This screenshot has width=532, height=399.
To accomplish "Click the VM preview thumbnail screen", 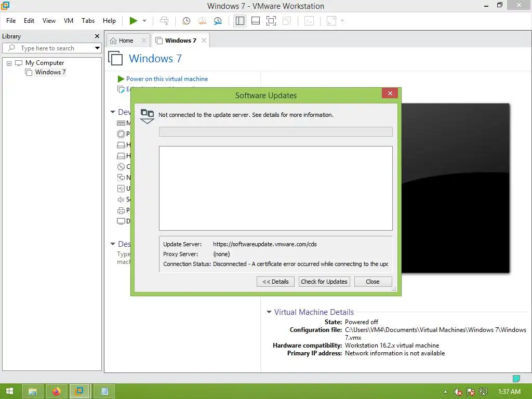I will click(455, 188).
